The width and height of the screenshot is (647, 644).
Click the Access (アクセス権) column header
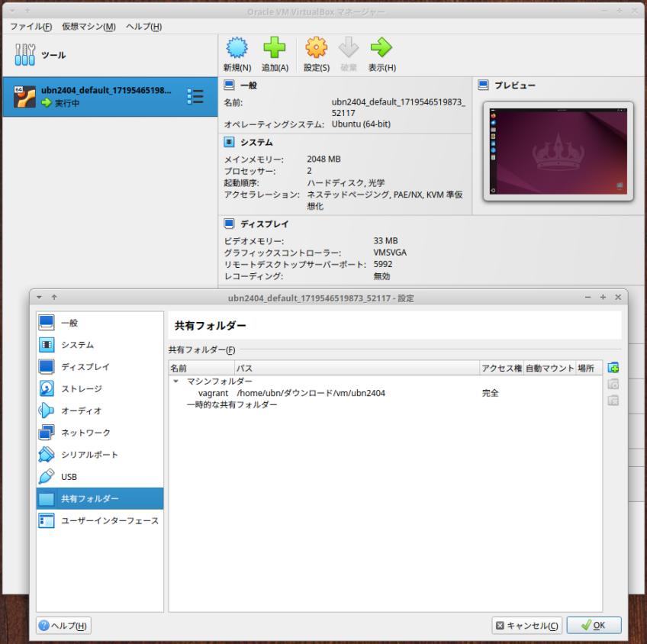click(x=501, y=368)
